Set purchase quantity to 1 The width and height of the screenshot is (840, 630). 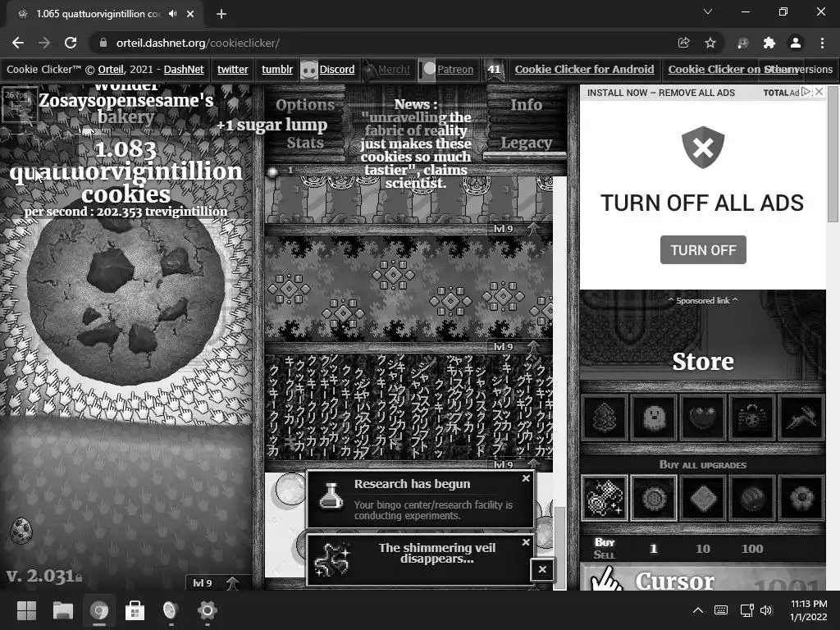[653, 549]
